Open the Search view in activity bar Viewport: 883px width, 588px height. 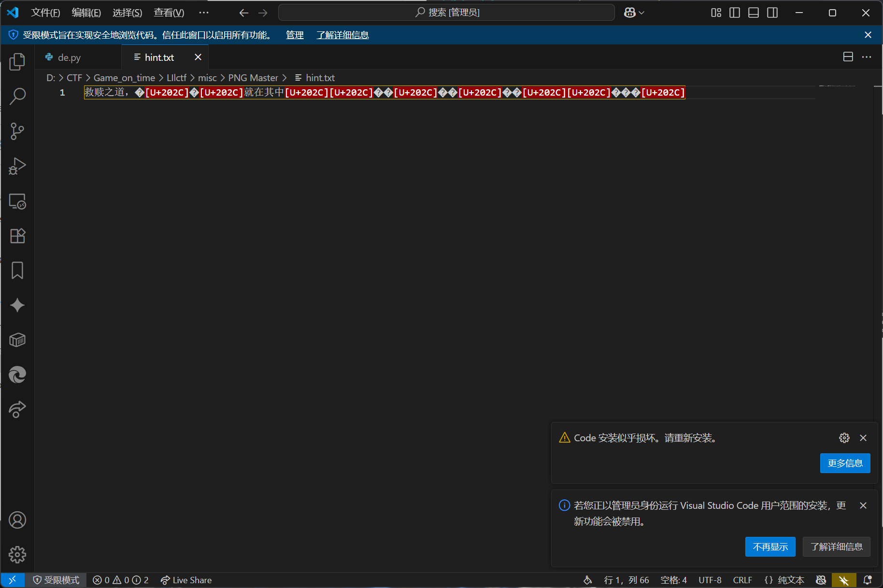click(x=17, y=97)
